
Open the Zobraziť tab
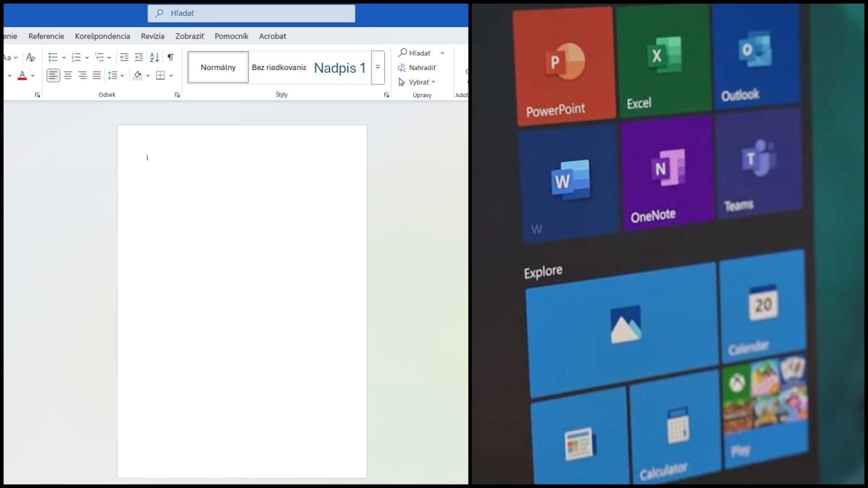pyautogui.click(x=190, y=36)
